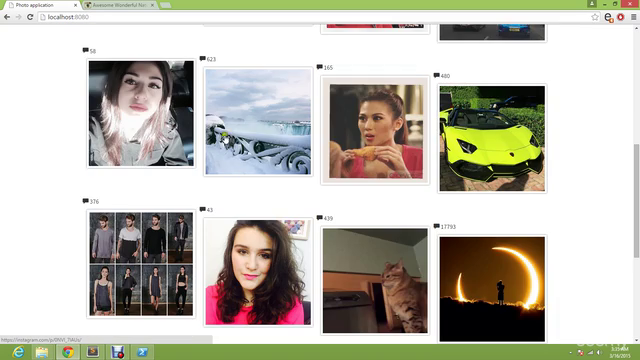Close the Awesome Wonderful tab

point(153,5)
